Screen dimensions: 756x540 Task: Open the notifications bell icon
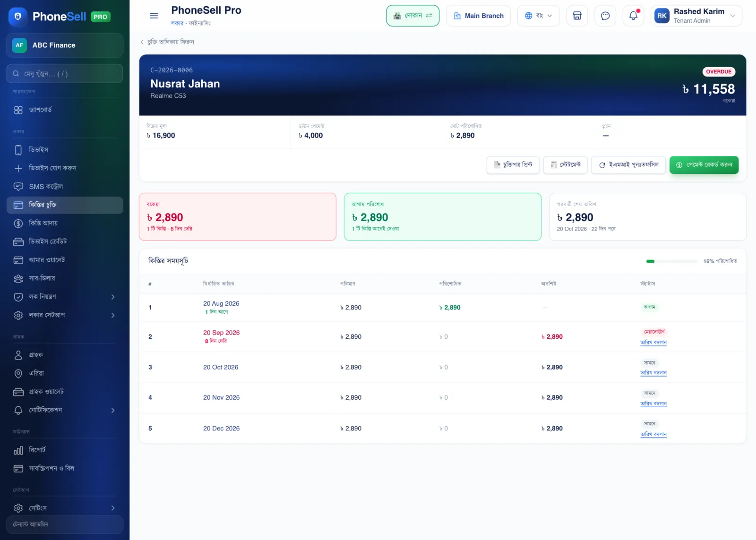point(634,16)
